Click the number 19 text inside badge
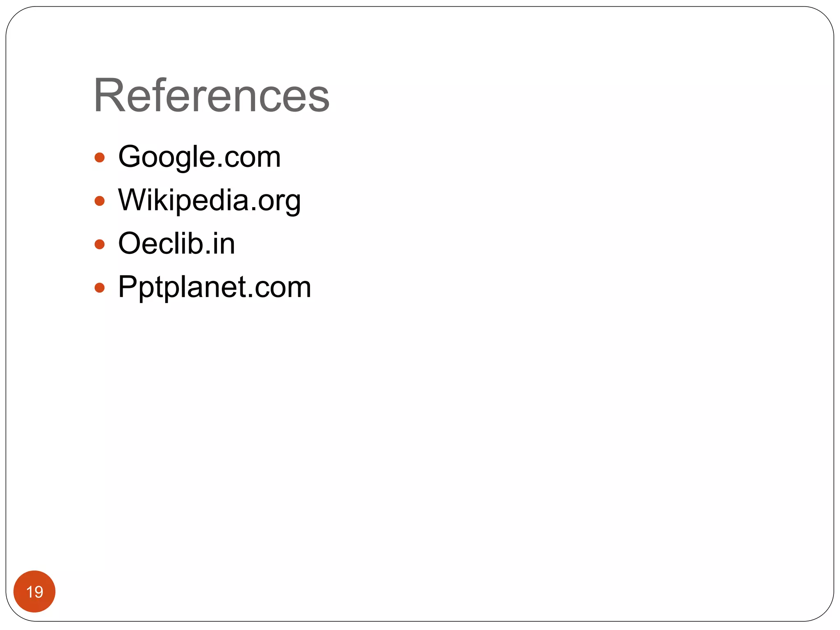840x630 pixels. [34, 592]
